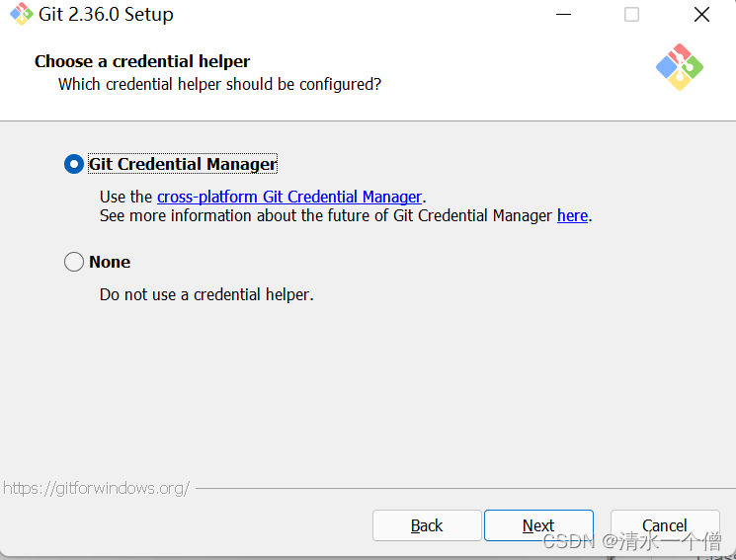Minimize the Git Setup window
This screenshot has width=736, height=560.
point(563,14)
